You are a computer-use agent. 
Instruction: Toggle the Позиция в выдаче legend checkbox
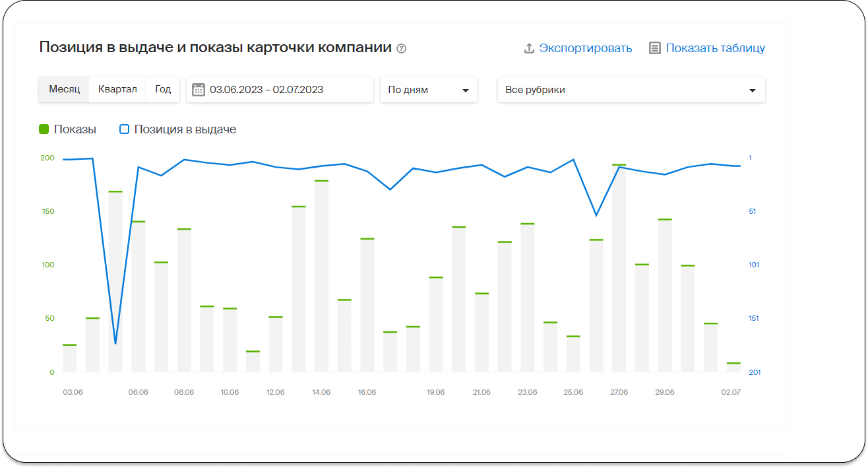pyautogui.click(x=124, y=129)
